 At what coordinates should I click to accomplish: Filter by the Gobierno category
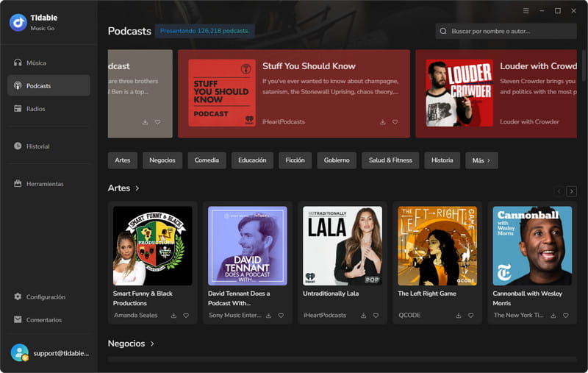click(337, 160)
